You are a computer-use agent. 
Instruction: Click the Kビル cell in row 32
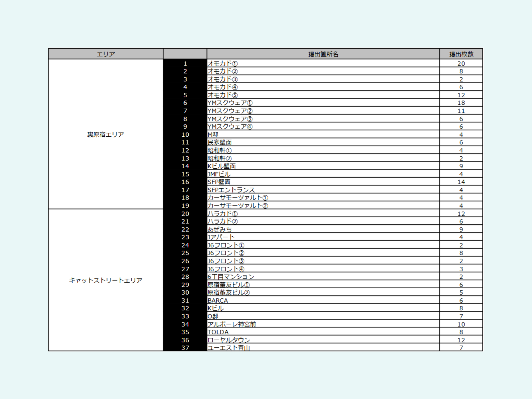(323, 308)
